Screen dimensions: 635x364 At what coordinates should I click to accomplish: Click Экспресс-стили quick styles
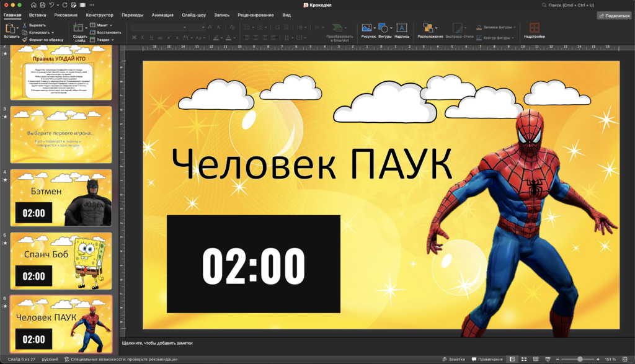point(460,31)
